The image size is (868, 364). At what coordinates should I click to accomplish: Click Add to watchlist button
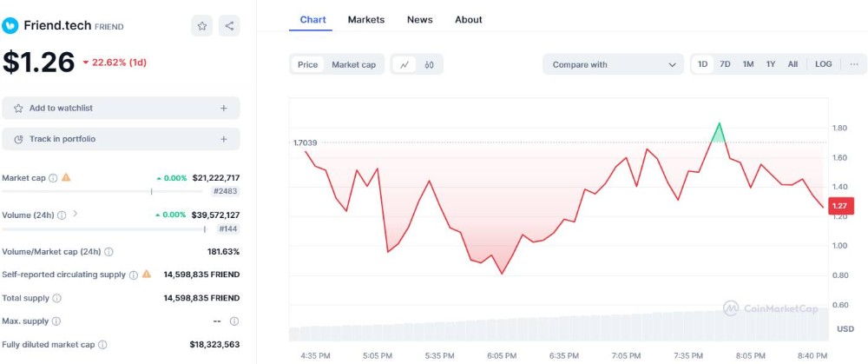(x=121, y=108)
